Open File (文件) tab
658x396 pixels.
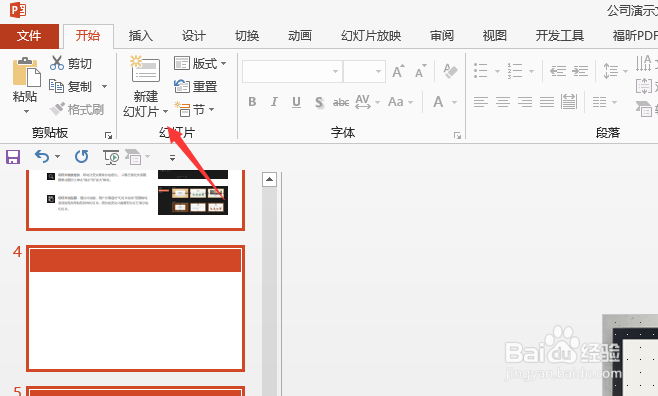pyautogui.click(x=29, y=36)
